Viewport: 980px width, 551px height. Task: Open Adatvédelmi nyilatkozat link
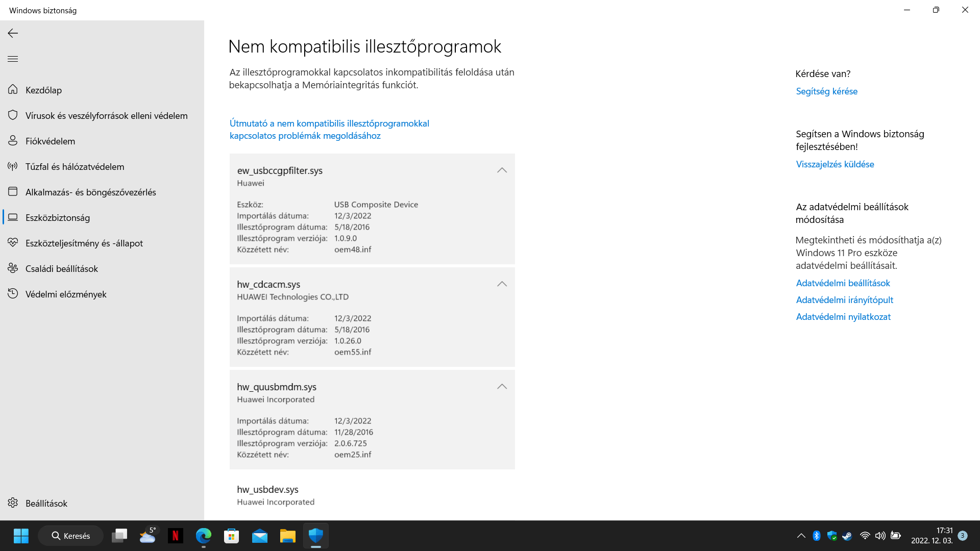click(843, 317)
